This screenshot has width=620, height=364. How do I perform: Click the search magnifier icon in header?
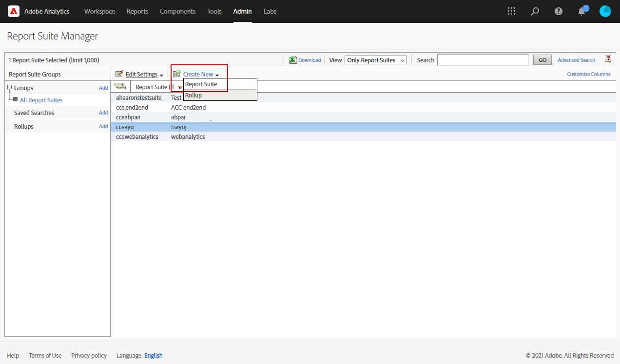pos(535,11)
